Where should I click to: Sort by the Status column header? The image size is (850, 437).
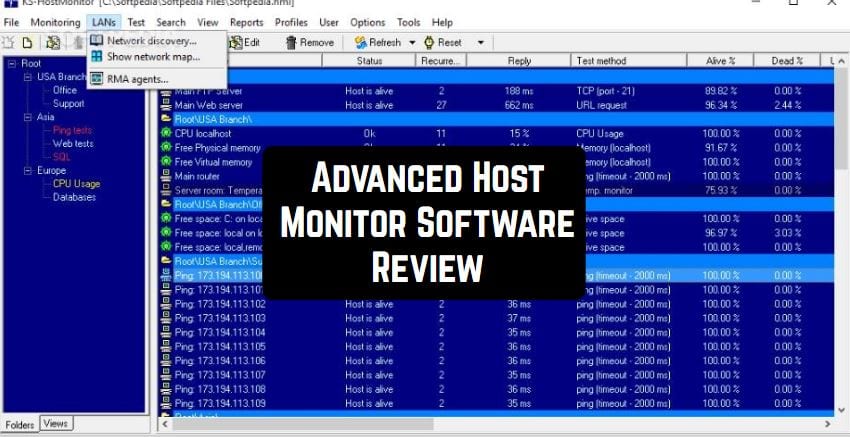click(x=369, y=61)
